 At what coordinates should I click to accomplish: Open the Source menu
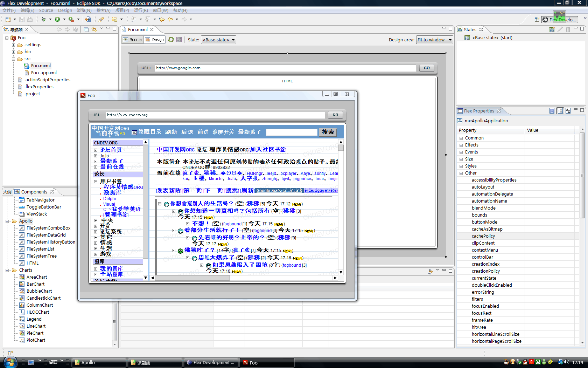tap(46, 11)
